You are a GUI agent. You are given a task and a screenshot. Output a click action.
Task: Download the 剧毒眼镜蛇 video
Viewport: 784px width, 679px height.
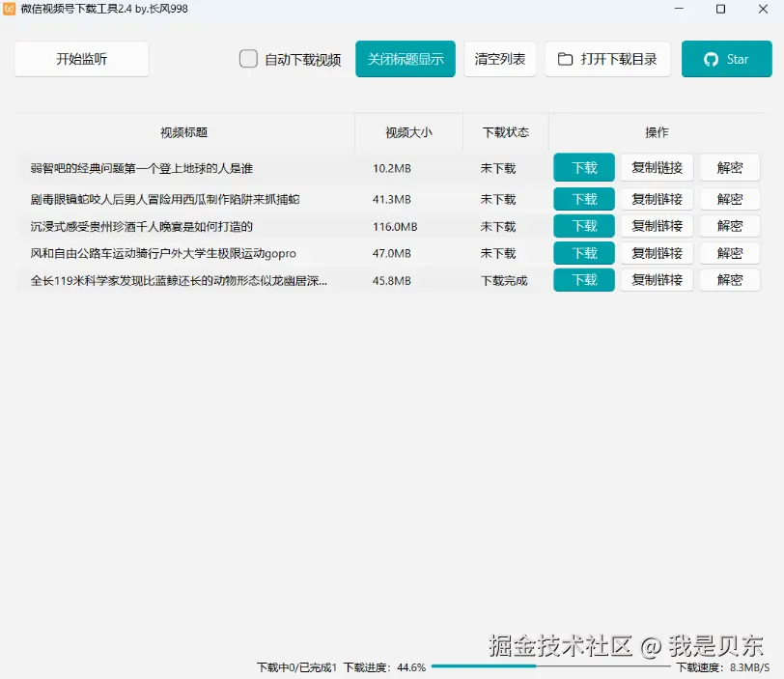584,199
